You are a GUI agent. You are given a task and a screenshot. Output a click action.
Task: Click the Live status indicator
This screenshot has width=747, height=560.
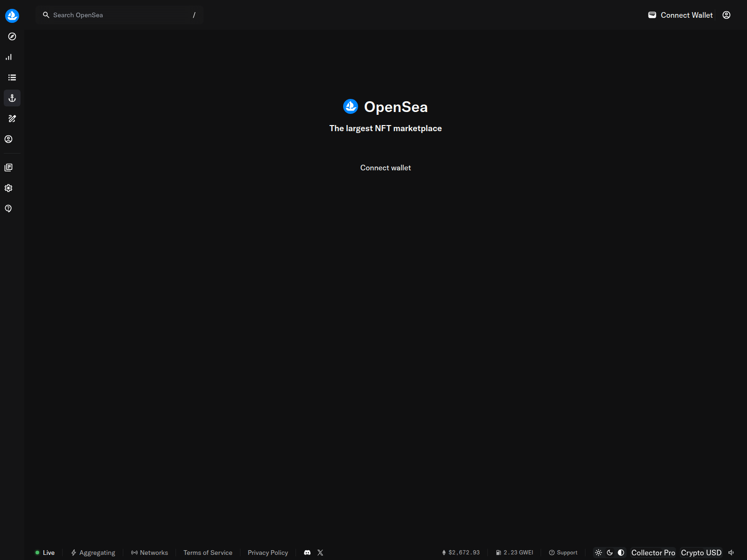point(45,553)
